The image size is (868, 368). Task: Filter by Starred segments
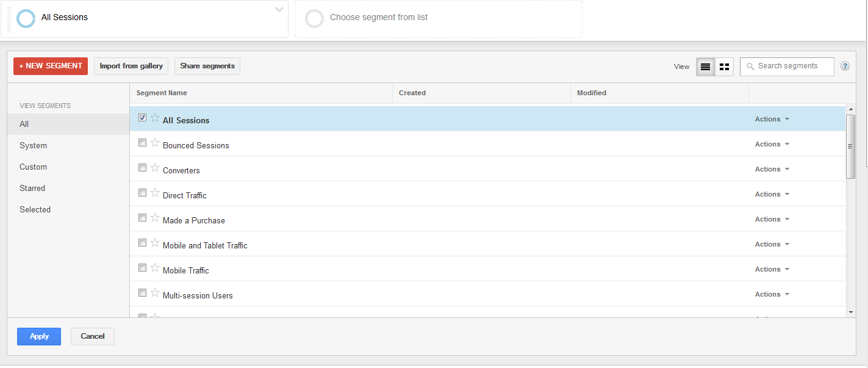click(32, 189)
